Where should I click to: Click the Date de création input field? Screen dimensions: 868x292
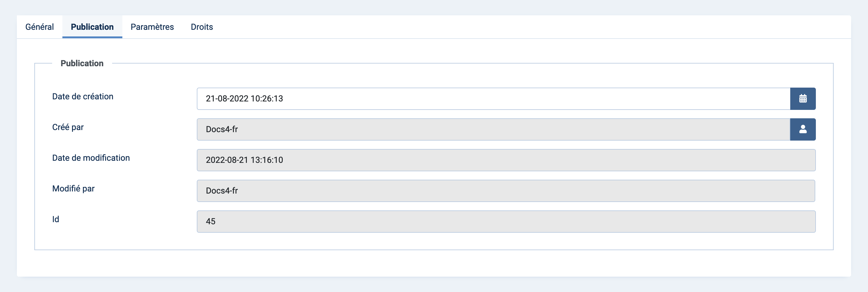[x=493, y=98]
